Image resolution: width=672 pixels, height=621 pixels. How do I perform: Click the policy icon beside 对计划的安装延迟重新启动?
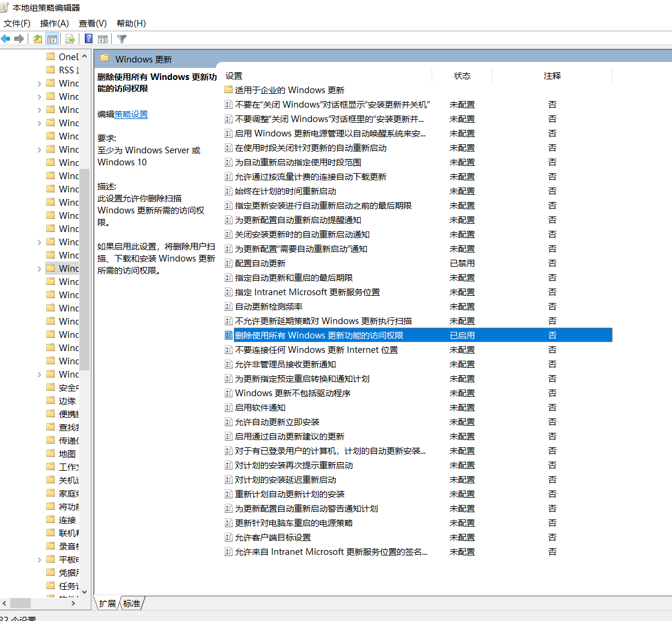(x=229, y=480)
